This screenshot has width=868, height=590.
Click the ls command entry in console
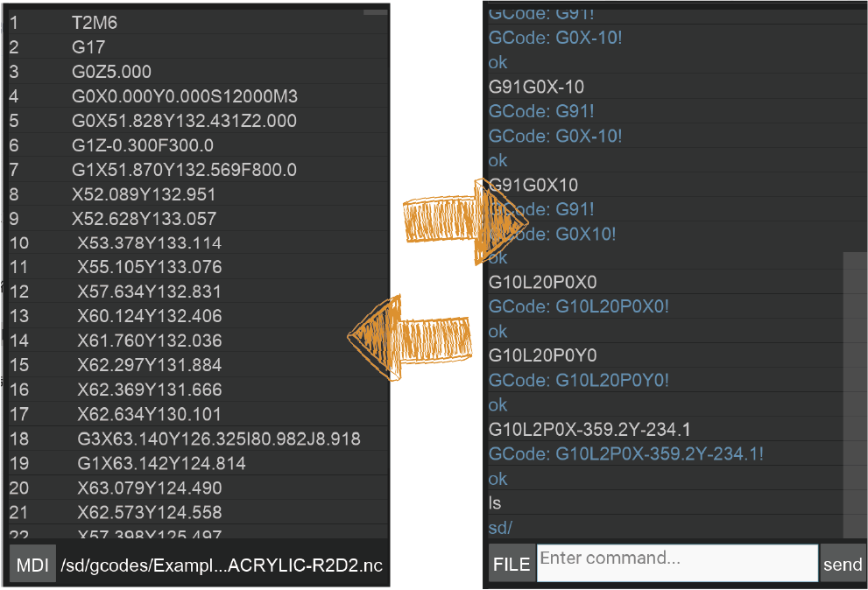tap(494, 503)
